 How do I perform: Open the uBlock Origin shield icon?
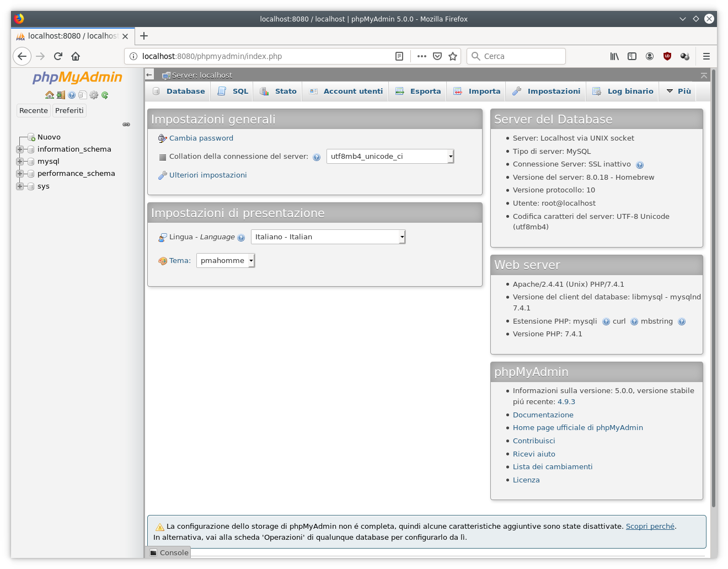[x=667, y=56]
